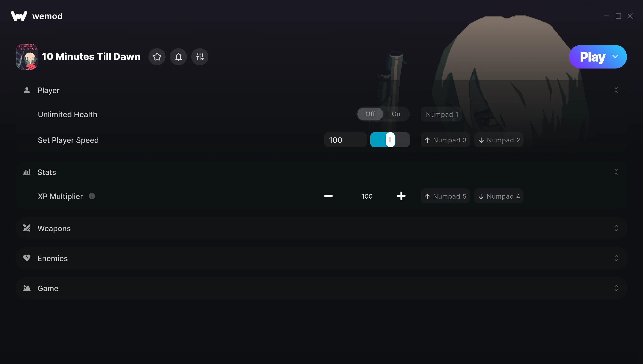Image resolution: width=643 pixels, height=364 pixels.
Task: Expand the Weapons section chevron
Action: pos(616,228)
